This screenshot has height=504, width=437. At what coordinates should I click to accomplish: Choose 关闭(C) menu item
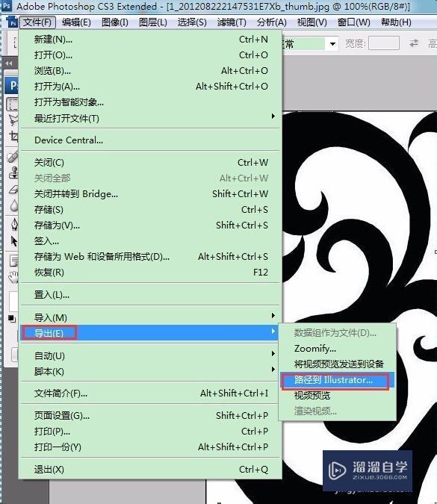151,163
